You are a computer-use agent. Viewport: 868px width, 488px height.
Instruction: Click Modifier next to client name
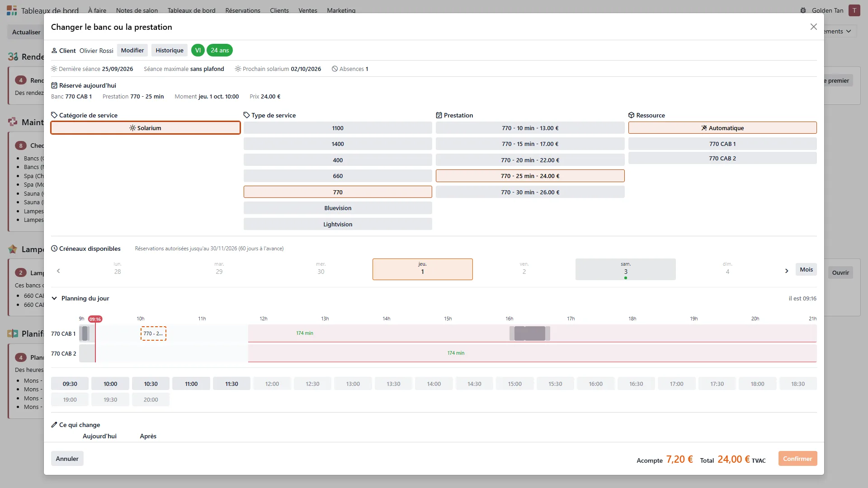[132, 50]
